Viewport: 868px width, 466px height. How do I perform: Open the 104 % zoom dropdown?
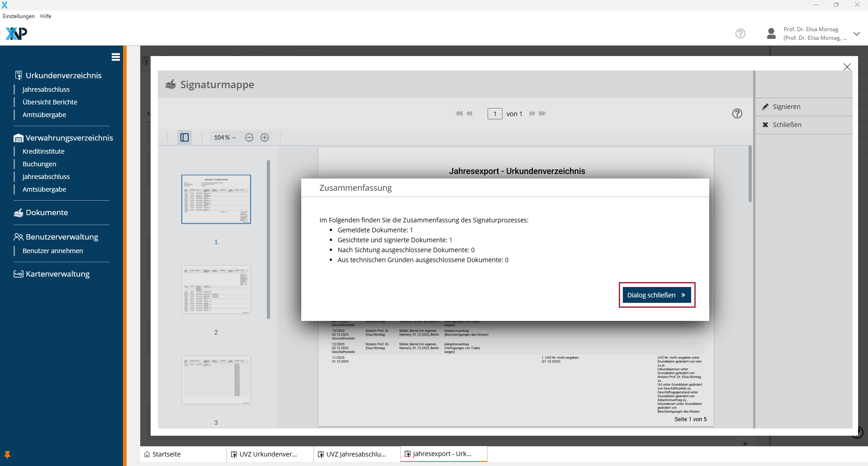(225, 137)
